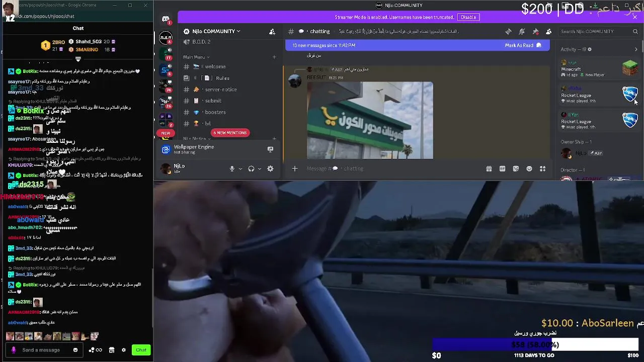644x362 pixels.
Task: Expand Njlo COMMUNITY server dropdown
Action: coord(238,31)
